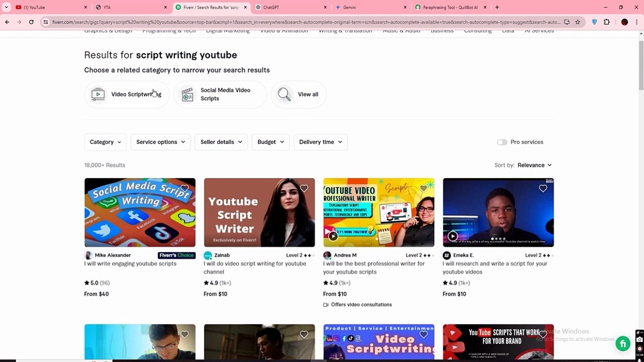Click Mike Alexander's 'From $40' price
The height and width of the screenshot is (362, 644).
tap(96, 294)
